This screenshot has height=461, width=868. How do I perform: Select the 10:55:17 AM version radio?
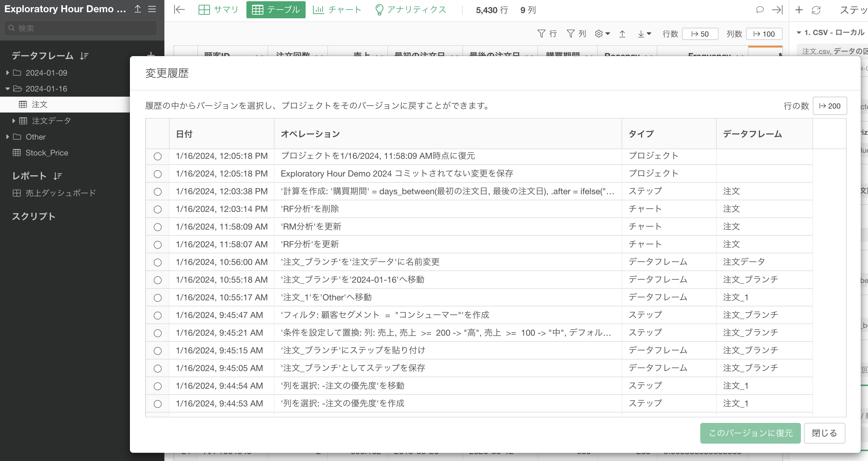[x=157, y=298]
